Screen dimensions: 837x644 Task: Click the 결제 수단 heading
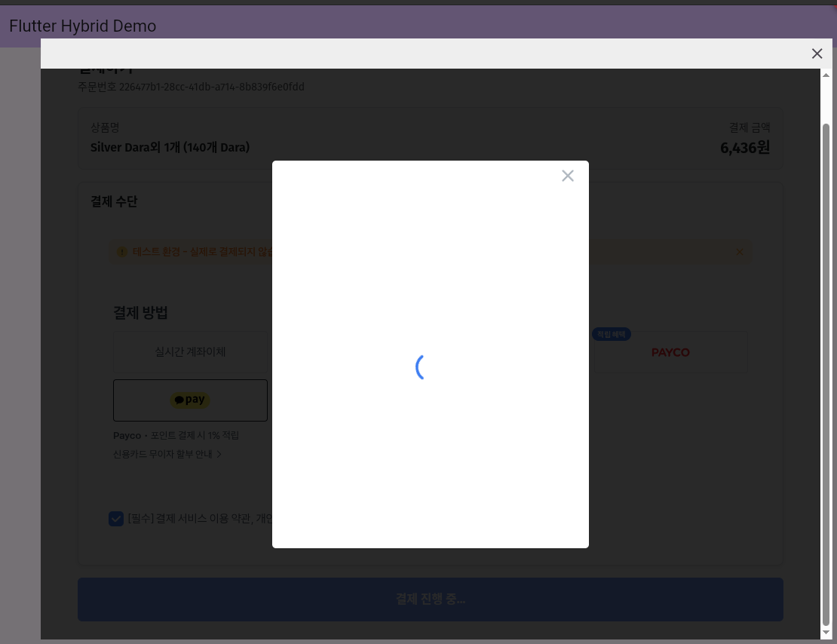[114, 201]
